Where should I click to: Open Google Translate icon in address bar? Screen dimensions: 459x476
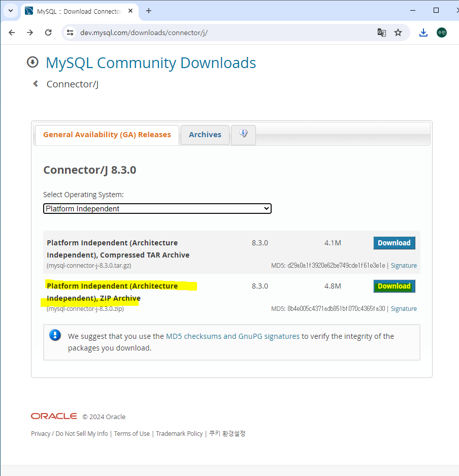pos(382,33)
